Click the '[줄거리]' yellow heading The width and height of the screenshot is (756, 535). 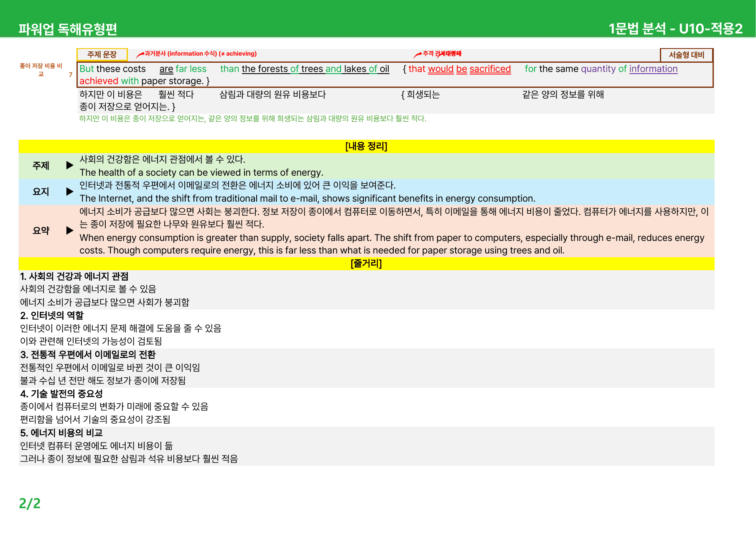[x=366, y=264]
